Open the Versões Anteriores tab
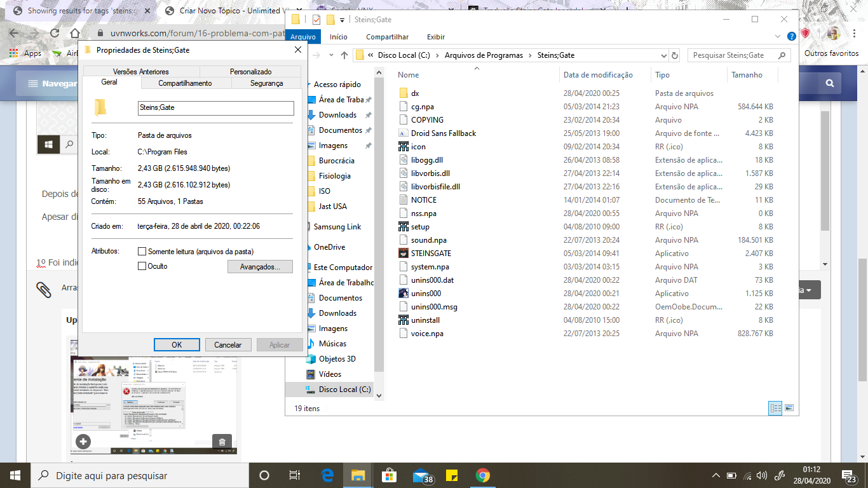Screen dimensions: 868x488 click(141, 72)
